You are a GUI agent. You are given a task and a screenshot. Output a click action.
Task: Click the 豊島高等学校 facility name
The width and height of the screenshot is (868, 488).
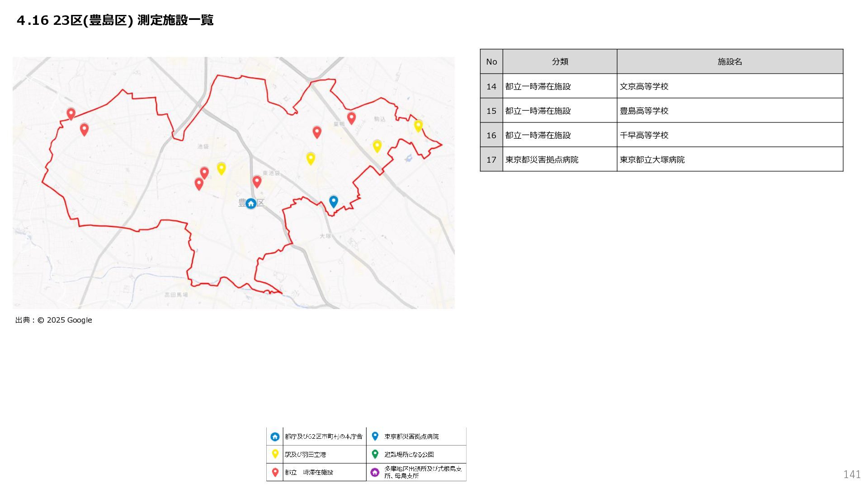(x=644, y=111)
